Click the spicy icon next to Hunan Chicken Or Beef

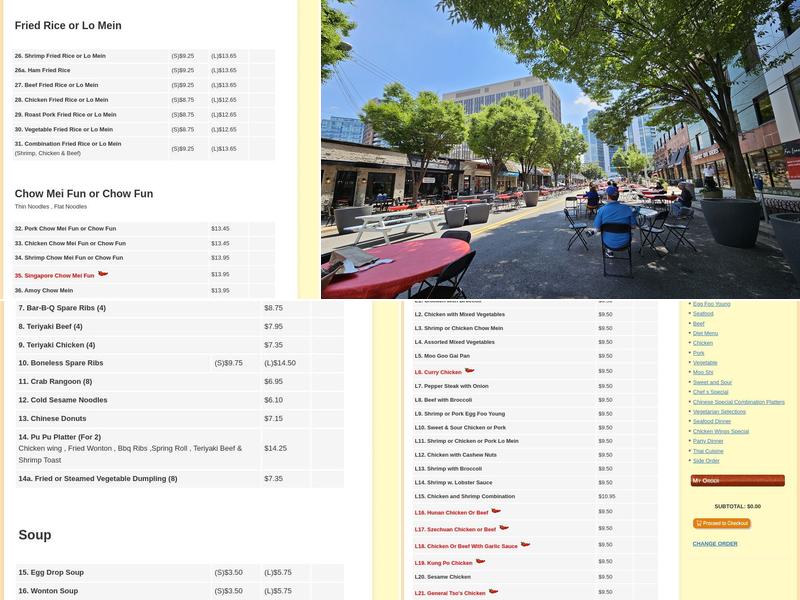pos(495,511)
